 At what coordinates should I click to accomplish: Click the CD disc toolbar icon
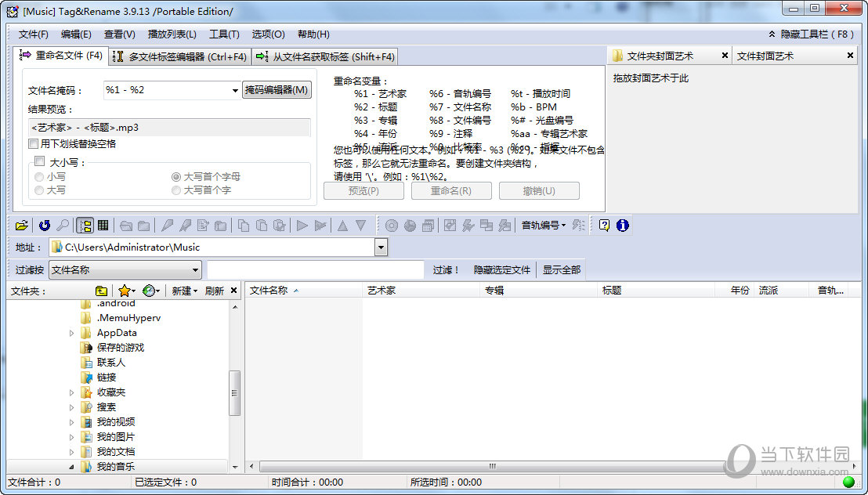(392, 226)
